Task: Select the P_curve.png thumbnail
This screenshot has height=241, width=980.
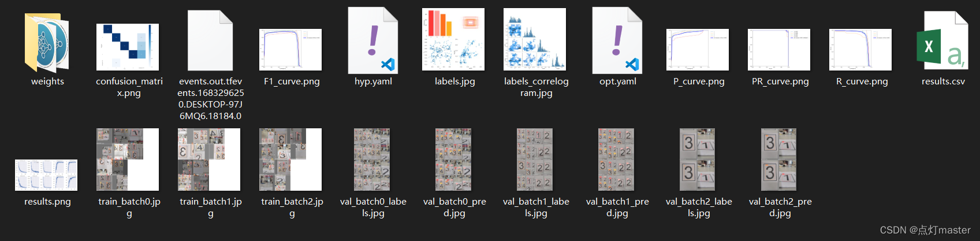Action: point(698,50)
